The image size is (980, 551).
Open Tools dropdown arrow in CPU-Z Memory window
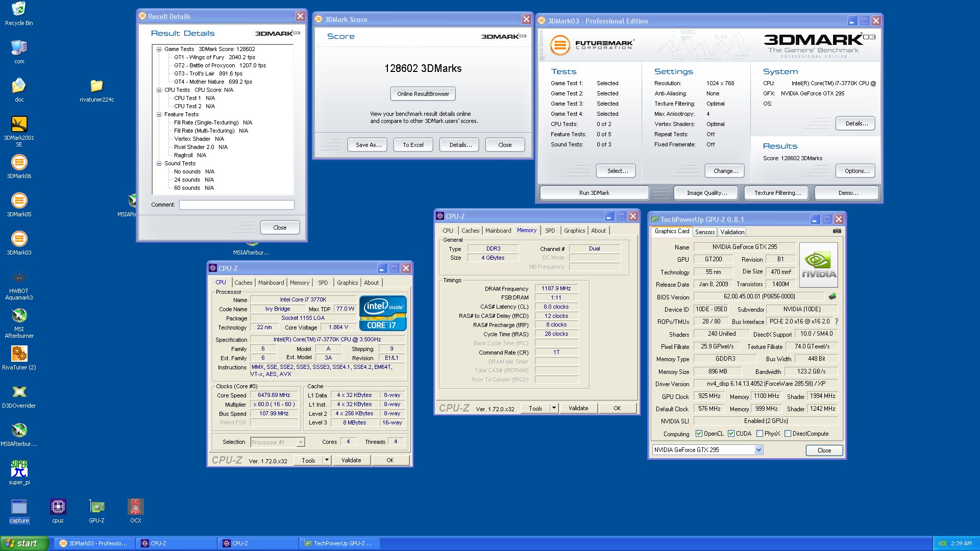pos(554,408)
